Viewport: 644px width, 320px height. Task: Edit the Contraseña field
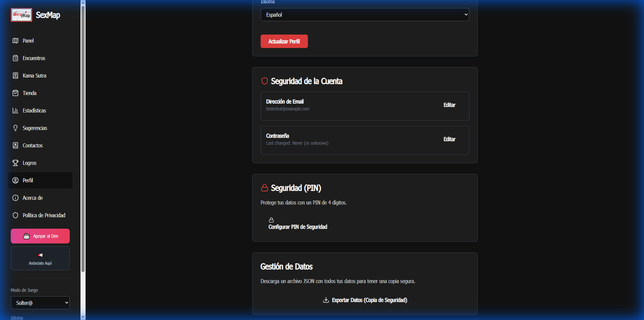(449, 139)
